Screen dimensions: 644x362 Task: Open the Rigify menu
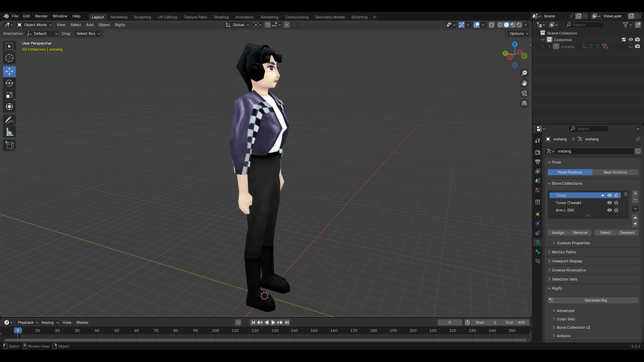120,25
